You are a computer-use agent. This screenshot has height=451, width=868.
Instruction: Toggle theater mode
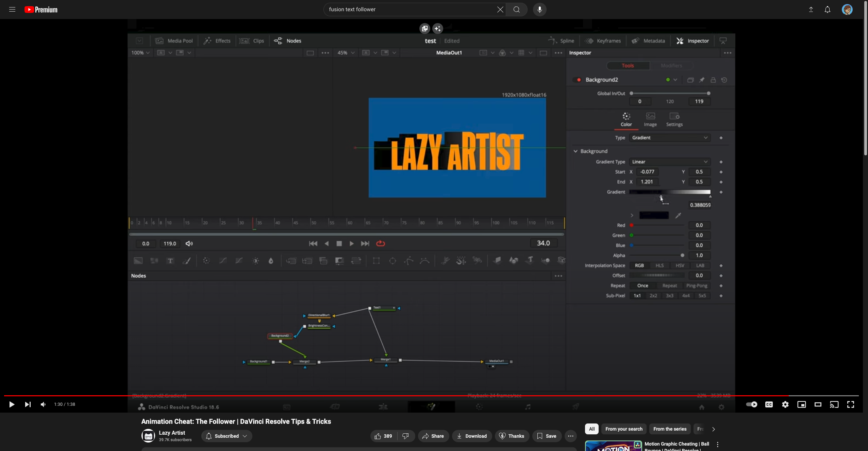coord(818,404)
